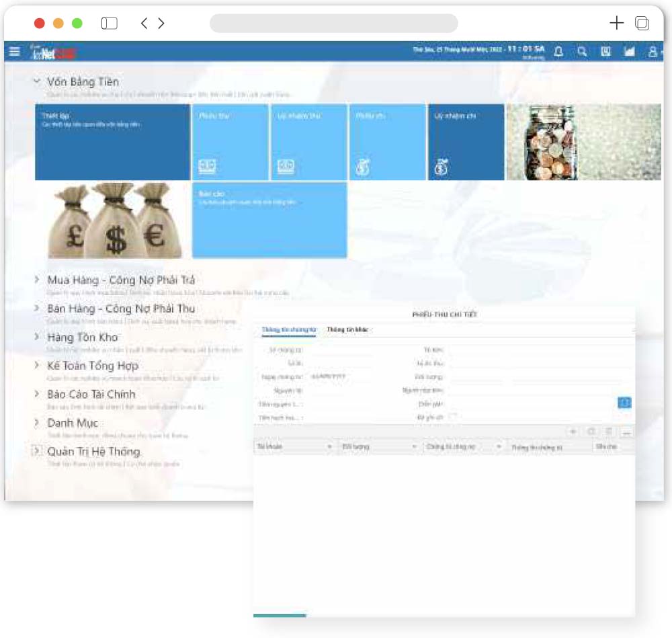Click the coin jar photo tile

(584, 142)
